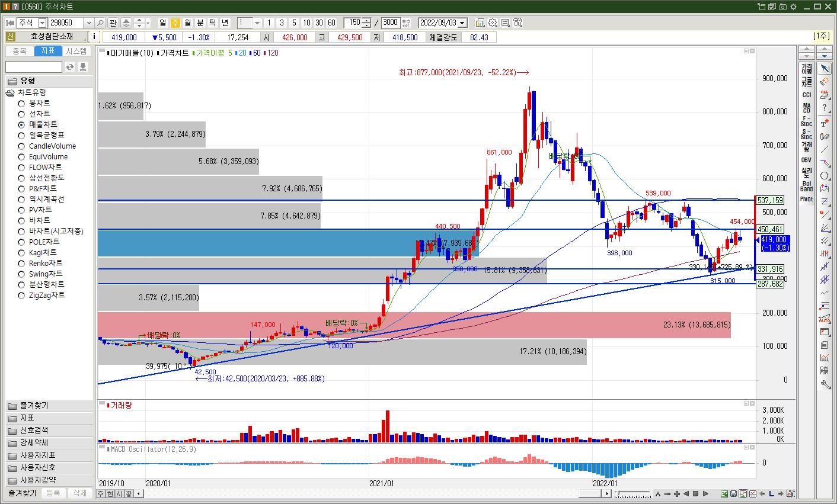The image size is (837, 504).
Task: Expand the 강세약세 section
Action: click(x=49, y=443)
